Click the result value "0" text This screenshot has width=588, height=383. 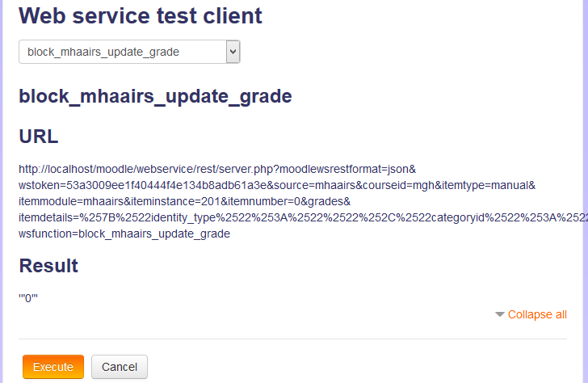click(x=28, y=298)
